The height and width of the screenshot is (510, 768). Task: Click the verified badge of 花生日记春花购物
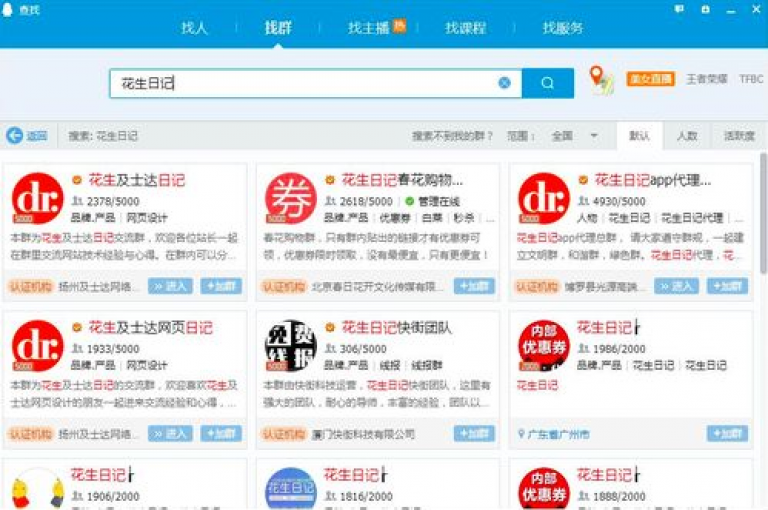[x=330, y=180]
